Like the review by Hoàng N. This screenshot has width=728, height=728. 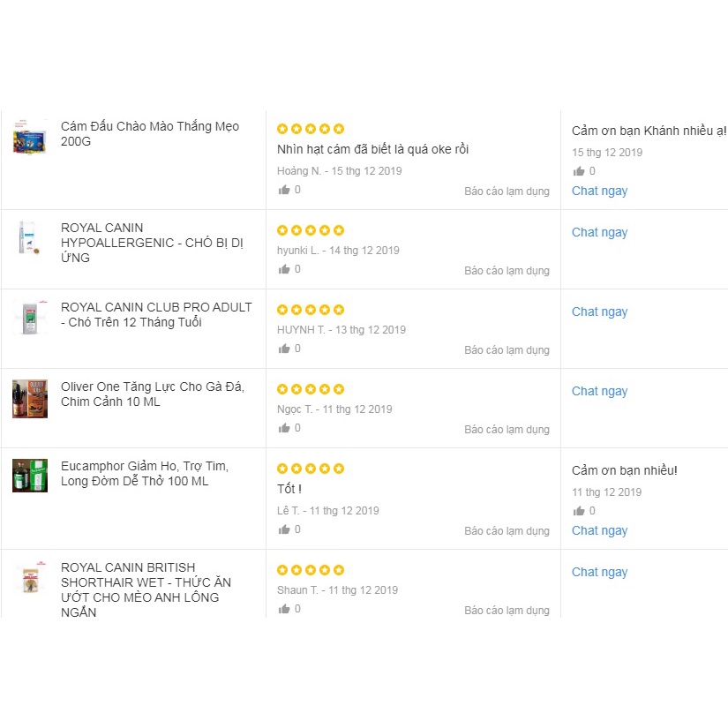click(x=284, y=190)
